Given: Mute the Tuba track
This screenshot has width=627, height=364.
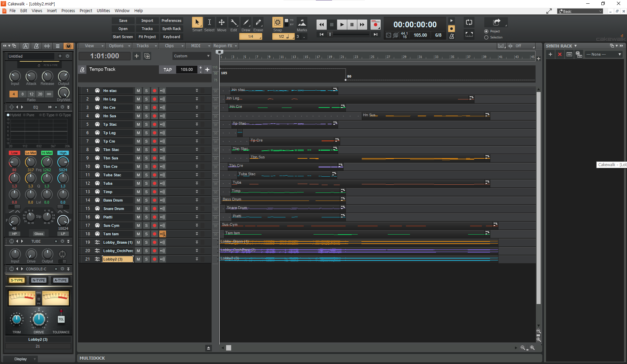Looking at the screenshot, I should [138, 183].
